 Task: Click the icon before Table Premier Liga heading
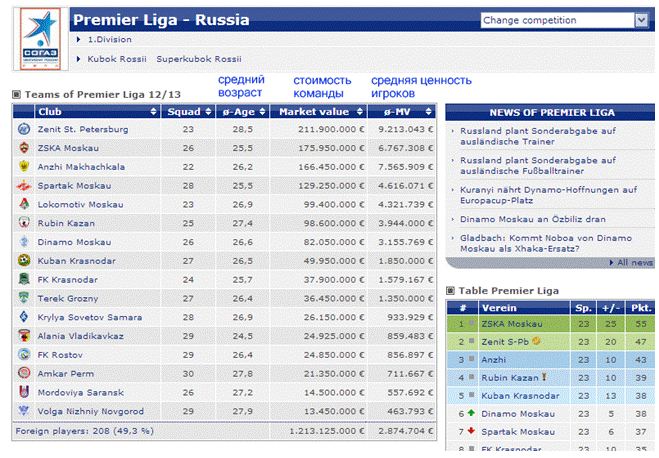450,290
